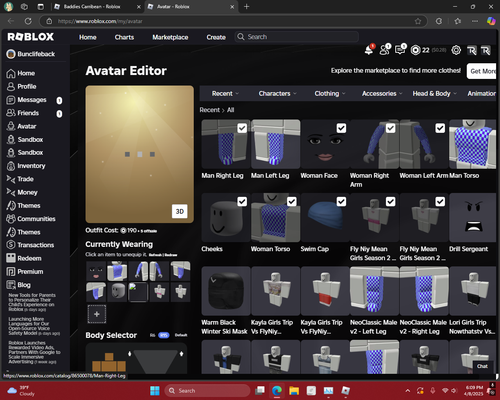Open the settings gear icon
Viewport: 500px width, 400px height.
click(456, 50)
